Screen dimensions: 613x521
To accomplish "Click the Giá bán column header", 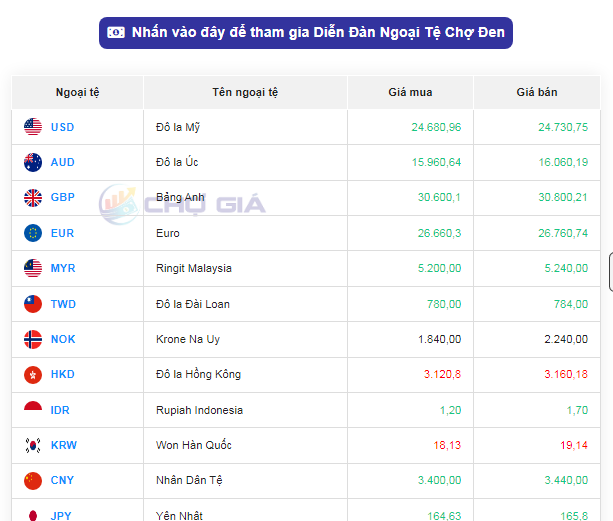I will [x=537, y=92].
